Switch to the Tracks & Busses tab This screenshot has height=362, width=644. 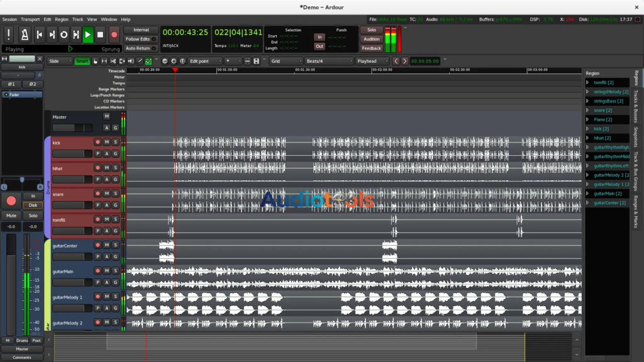[636, 106]
